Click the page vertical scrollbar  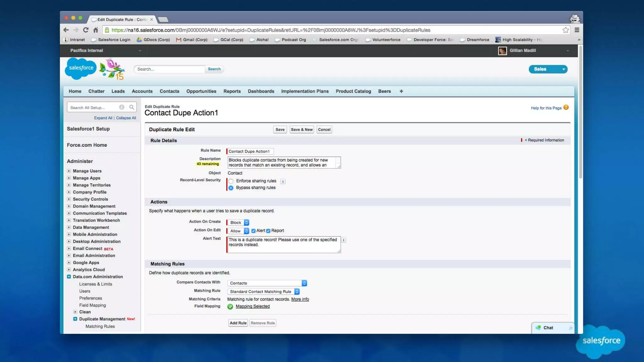[580, 112]
